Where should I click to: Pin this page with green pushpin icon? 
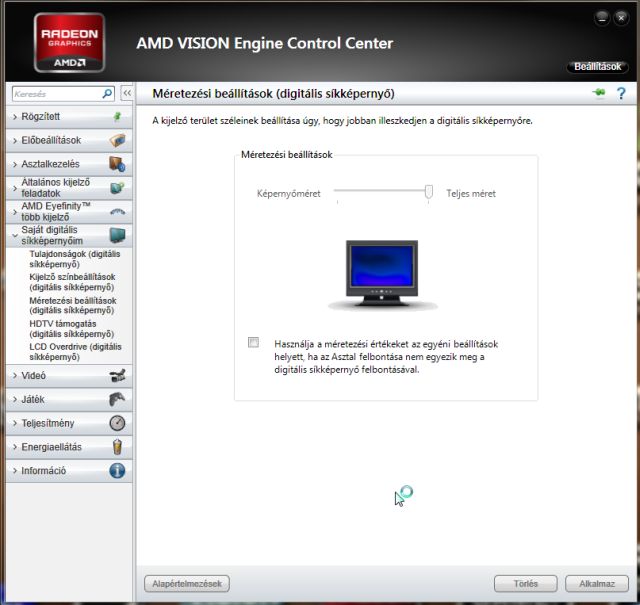599,93
